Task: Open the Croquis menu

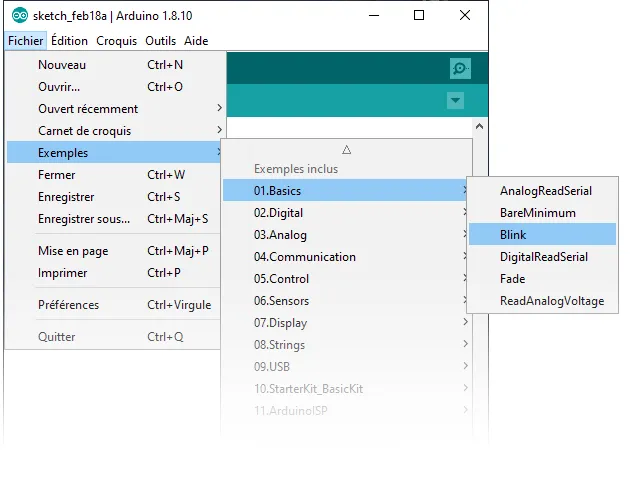Action: [117, 41]
